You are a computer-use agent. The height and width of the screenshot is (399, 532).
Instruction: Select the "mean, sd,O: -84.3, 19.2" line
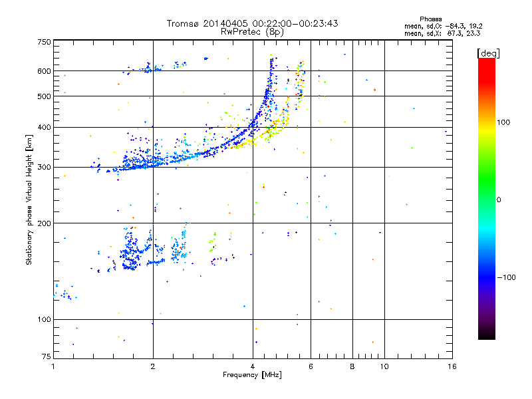click(443, 26)
